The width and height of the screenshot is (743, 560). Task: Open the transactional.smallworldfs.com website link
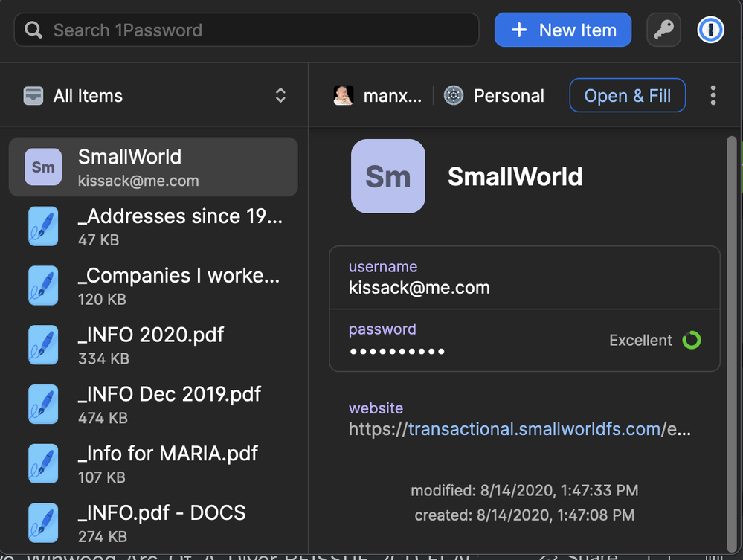tap(534, 429)
